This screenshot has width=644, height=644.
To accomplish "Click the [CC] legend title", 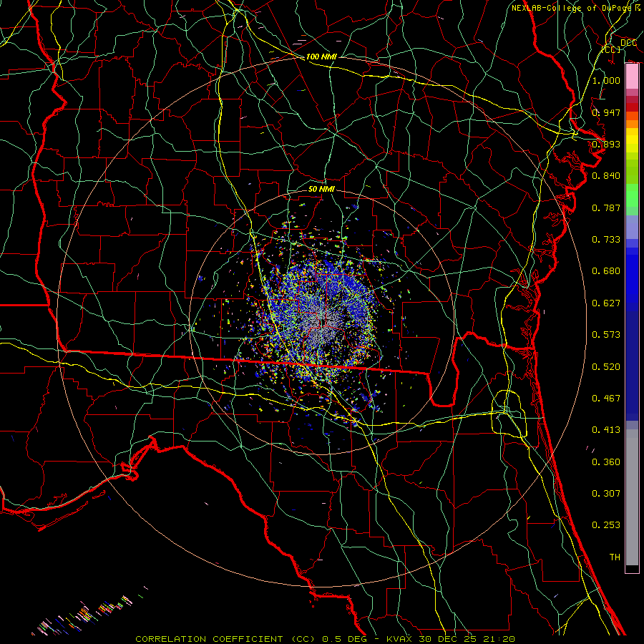I will click(611, 49).
